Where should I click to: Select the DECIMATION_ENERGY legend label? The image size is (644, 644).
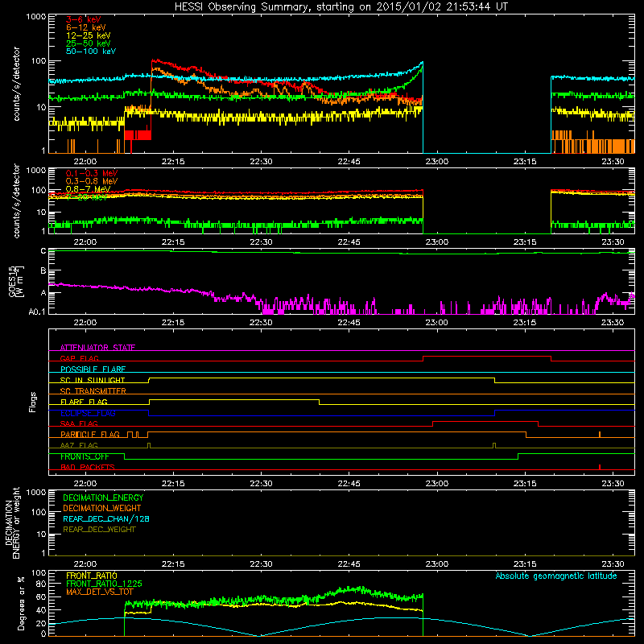click(x=103, y=497)
